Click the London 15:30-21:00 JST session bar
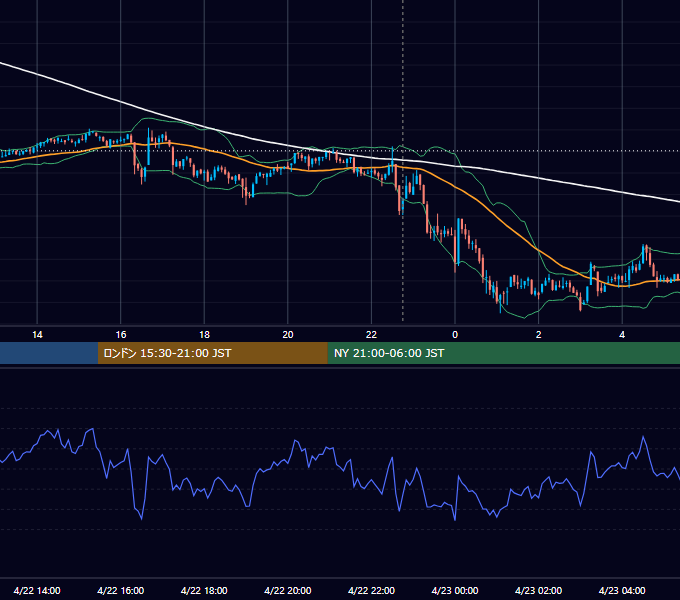The height and width of the screenshot is (600, 680). (212, 353)
